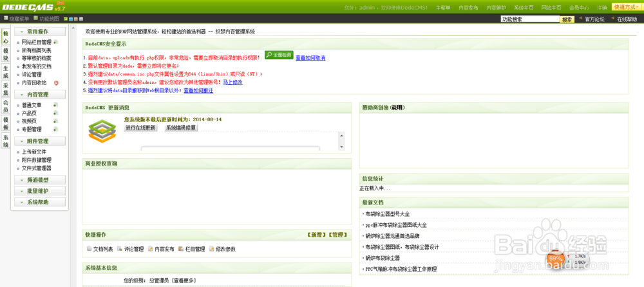The width and height of the screenshot is (644, 287).
Task: Click the arrow icon before 在线帮助
Action: (x=613, y=19)
